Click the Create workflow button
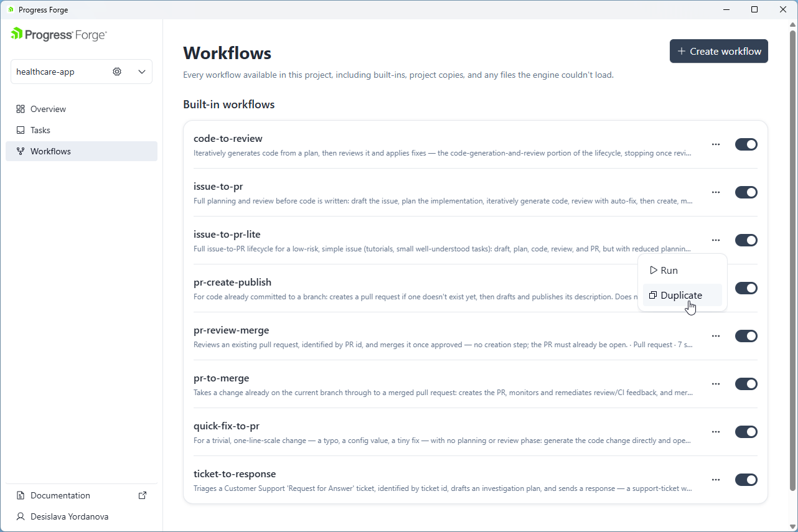Screen dimensions: 798x532 point(719,51)
